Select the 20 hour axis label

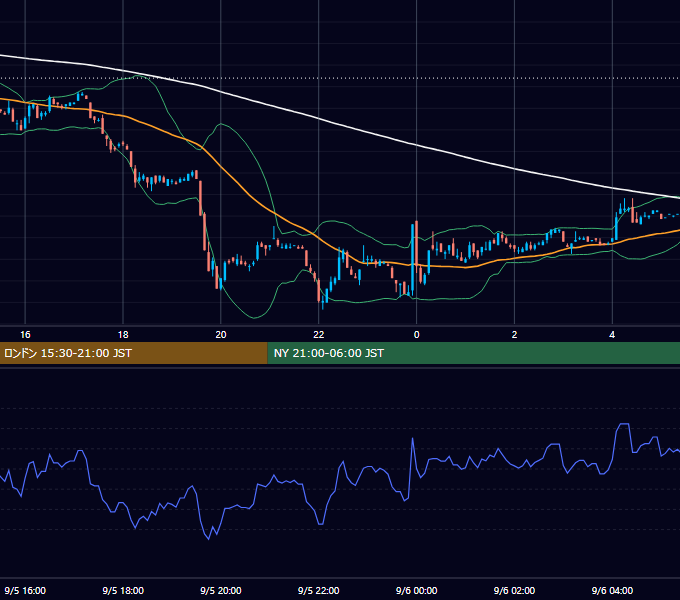(221, 335)
